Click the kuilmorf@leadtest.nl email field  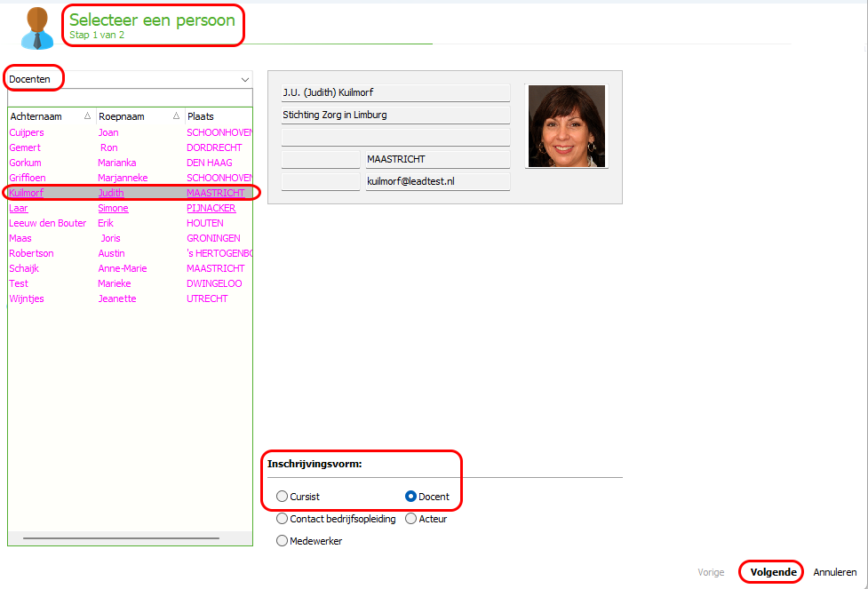tap(437, 181)
